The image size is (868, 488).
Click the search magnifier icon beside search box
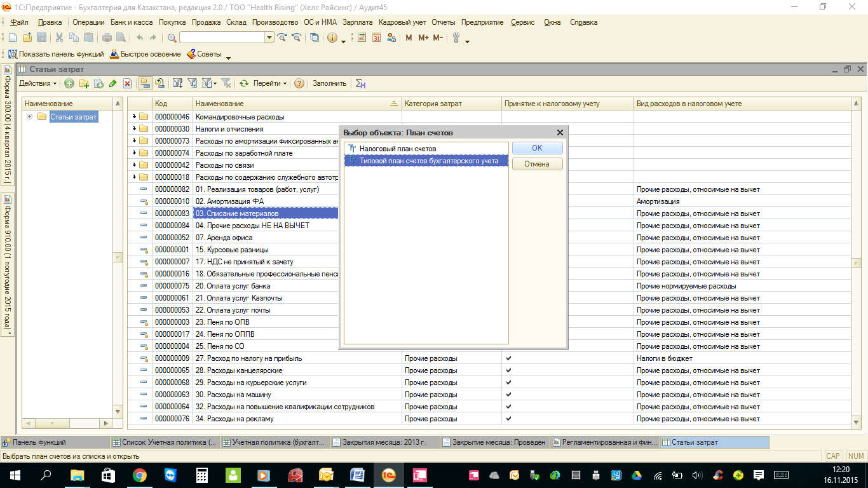[172, 38]
